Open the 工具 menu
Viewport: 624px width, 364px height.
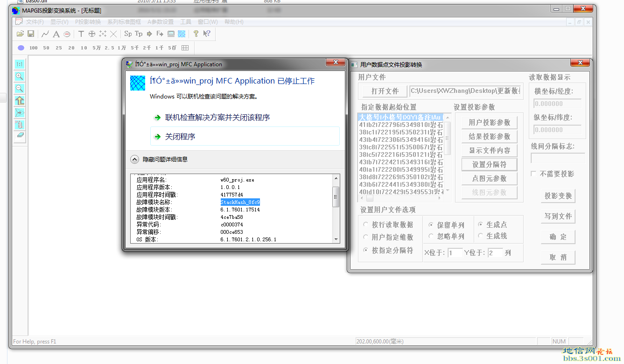pos(186,22)
